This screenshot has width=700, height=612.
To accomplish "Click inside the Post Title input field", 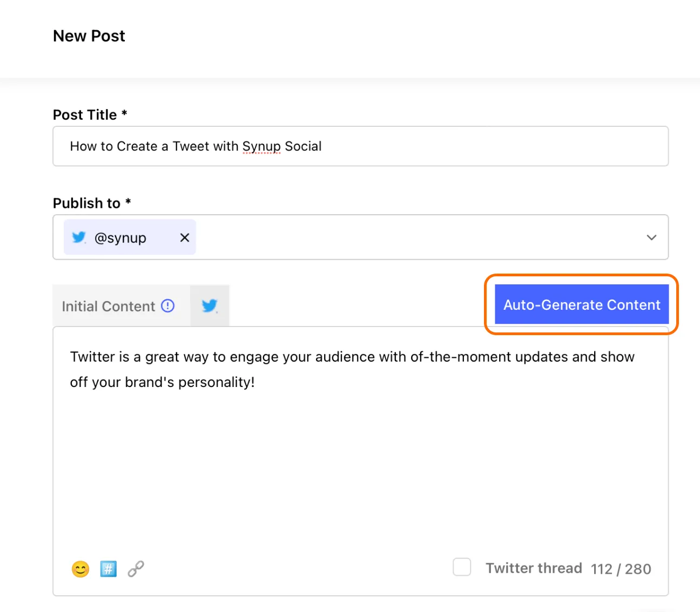I will 360,146.
